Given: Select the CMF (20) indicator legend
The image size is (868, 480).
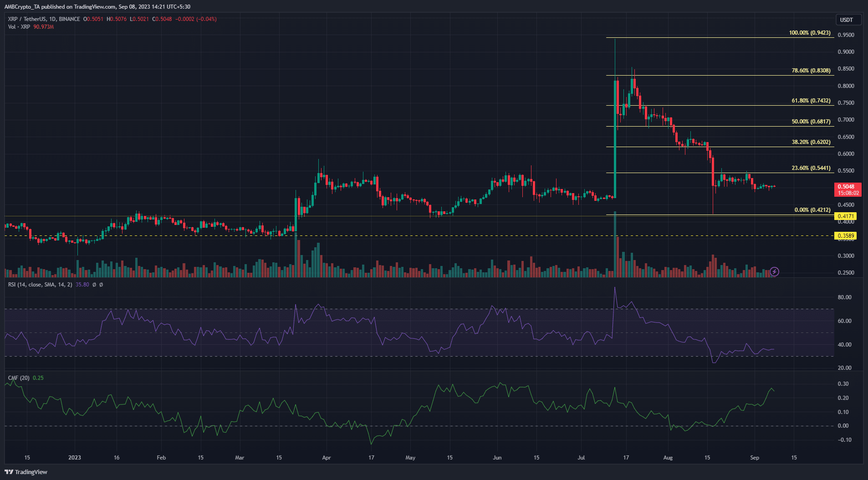Looking at the screenshot, I should click(19, 378).
